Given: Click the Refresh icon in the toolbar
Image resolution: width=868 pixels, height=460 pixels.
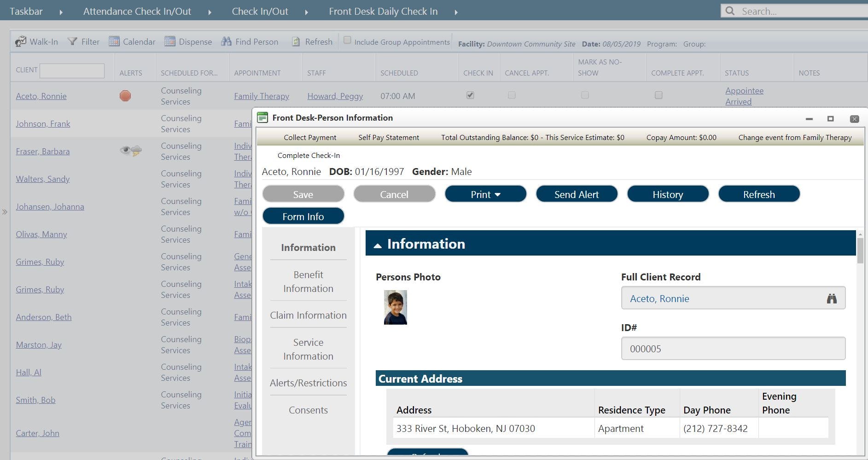Looking at the screenshot, I should point(295,41).
